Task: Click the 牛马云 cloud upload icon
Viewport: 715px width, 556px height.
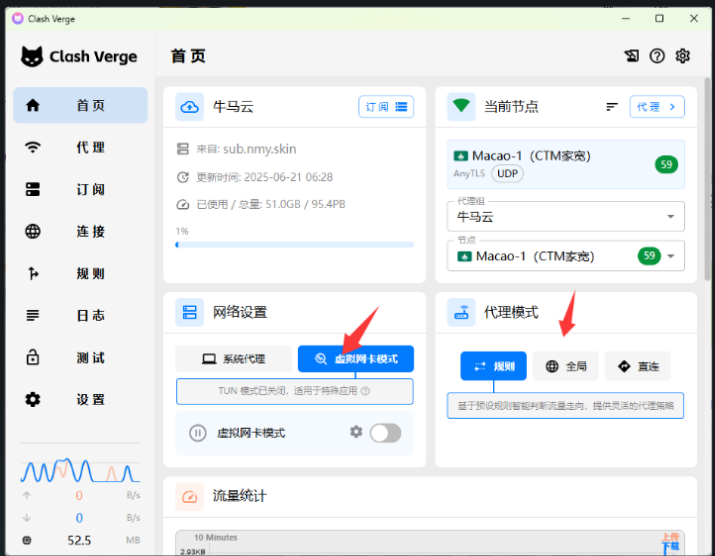Action: (189, 106)
